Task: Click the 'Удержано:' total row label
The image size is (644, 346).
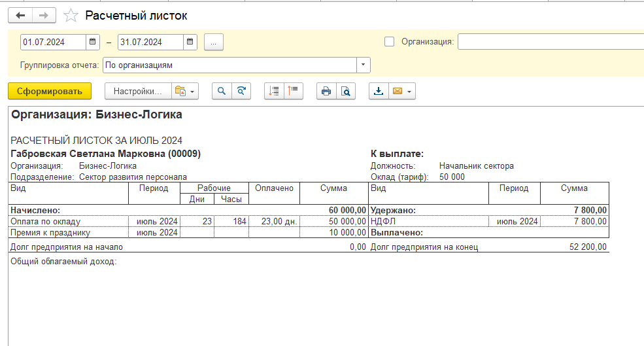Action: click(393, 211)
